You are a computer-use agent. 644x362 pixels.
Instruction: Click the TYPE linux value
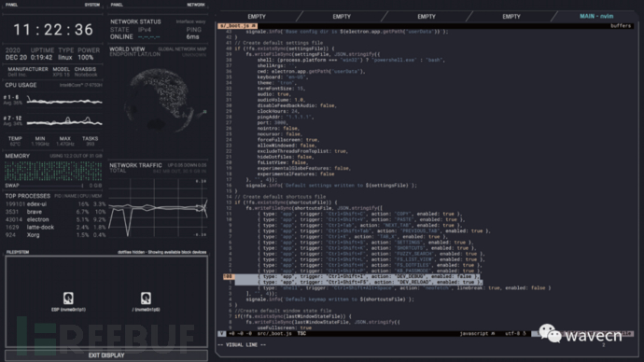[65, 58]
